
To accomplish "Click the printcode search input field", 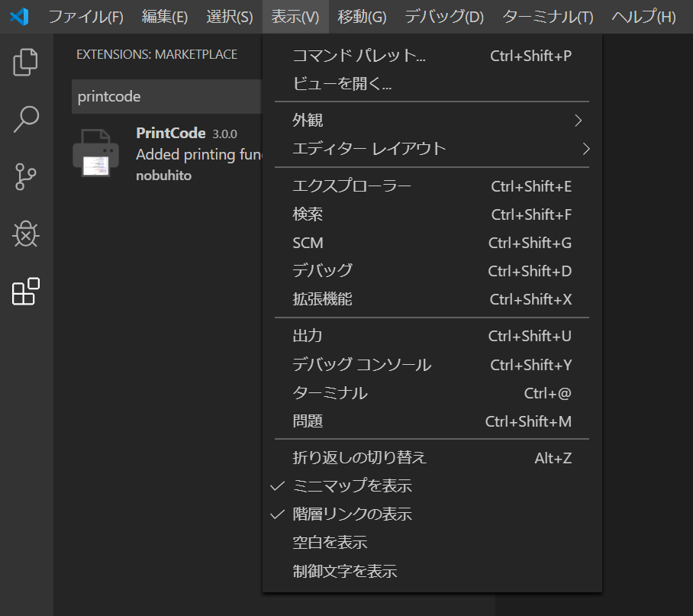I will (x=166, y=96).
